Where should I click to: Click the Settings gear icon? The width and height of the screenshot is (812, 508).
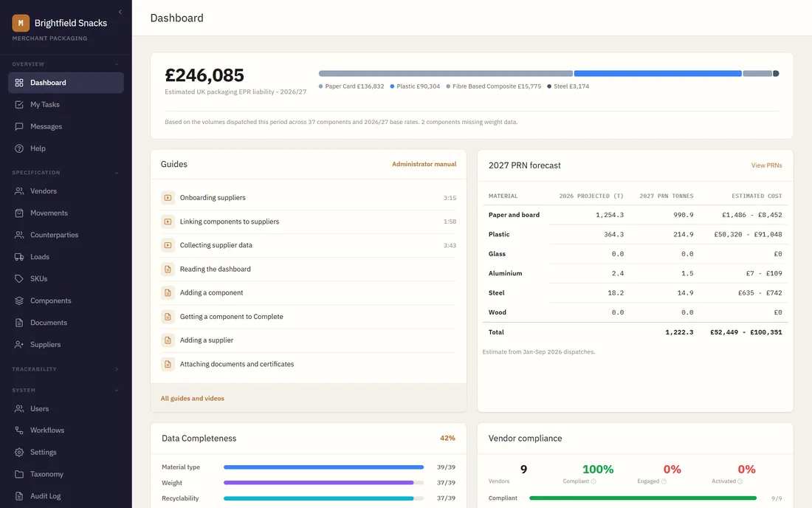[x=19, y=452]
